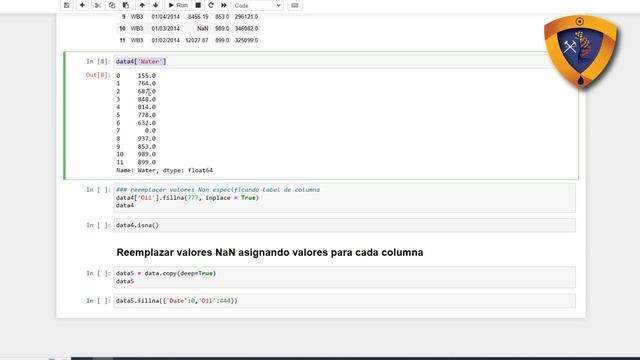Paste cells below icon
This screenshot has width=640, height=360.
pyautogui.click(x=126, y=5)
